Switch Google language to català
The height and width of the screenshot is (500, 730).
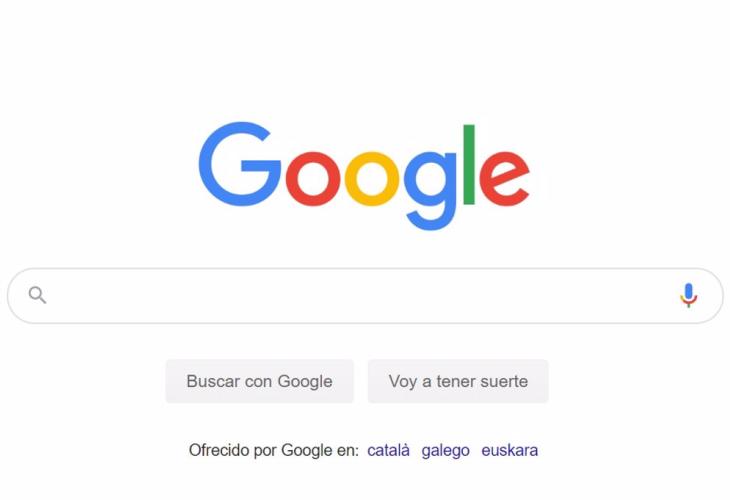[388, 450]
